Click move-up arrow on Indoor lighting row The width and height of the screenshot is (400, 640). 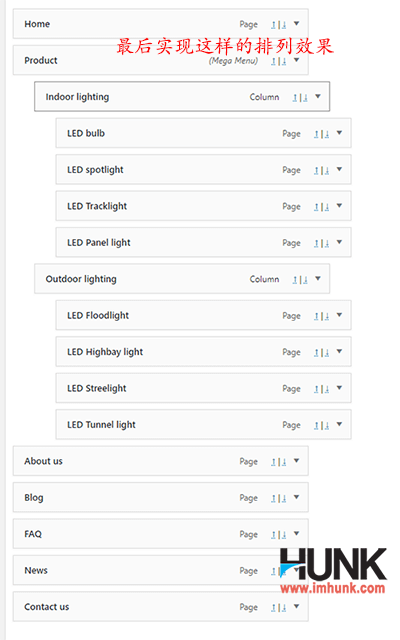click(295, 98)
